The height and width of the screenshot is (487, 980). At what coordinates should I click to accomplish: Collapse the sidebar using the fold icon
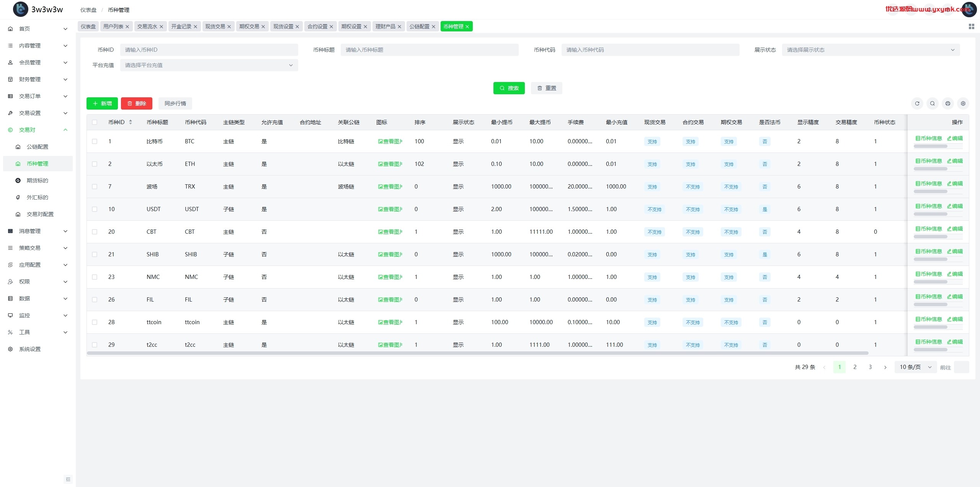(68, 479)
